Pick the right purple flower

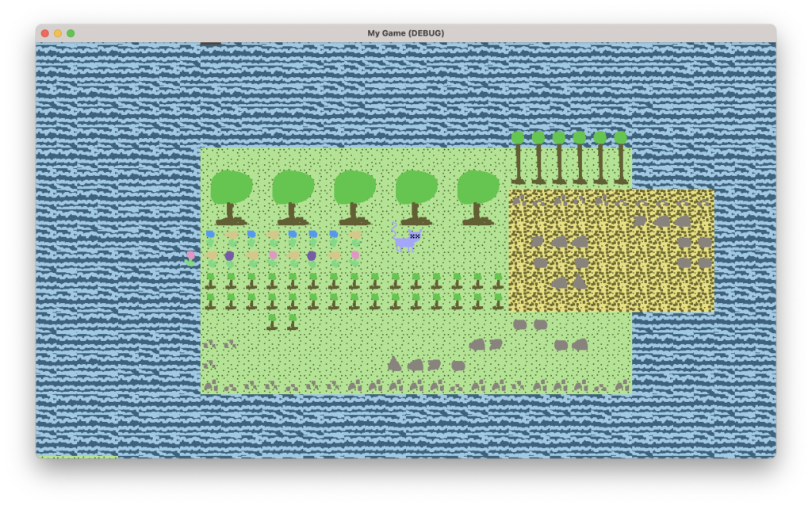(312, 259)
